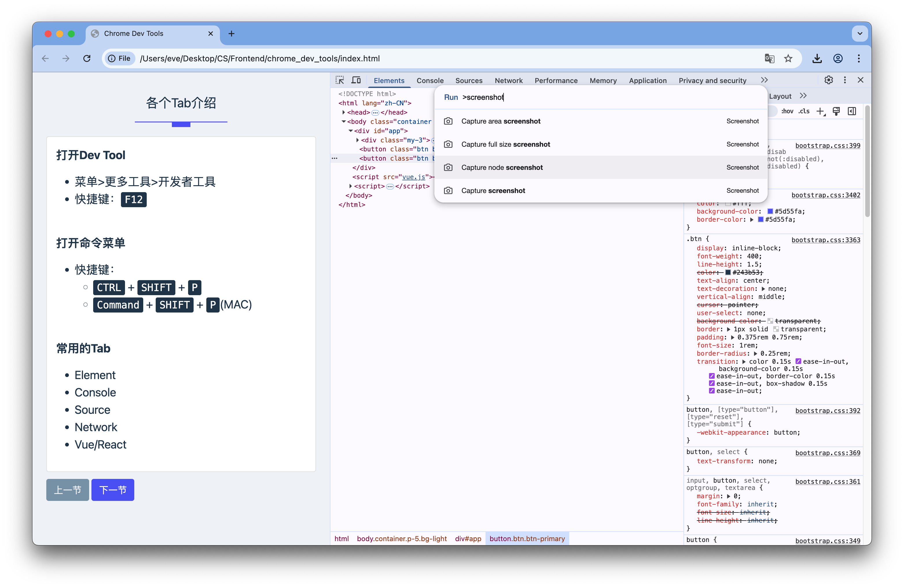Collapse the div id="app" node
Image resolution: width=904 pixels, height=588 pixels.
(351, 131)
